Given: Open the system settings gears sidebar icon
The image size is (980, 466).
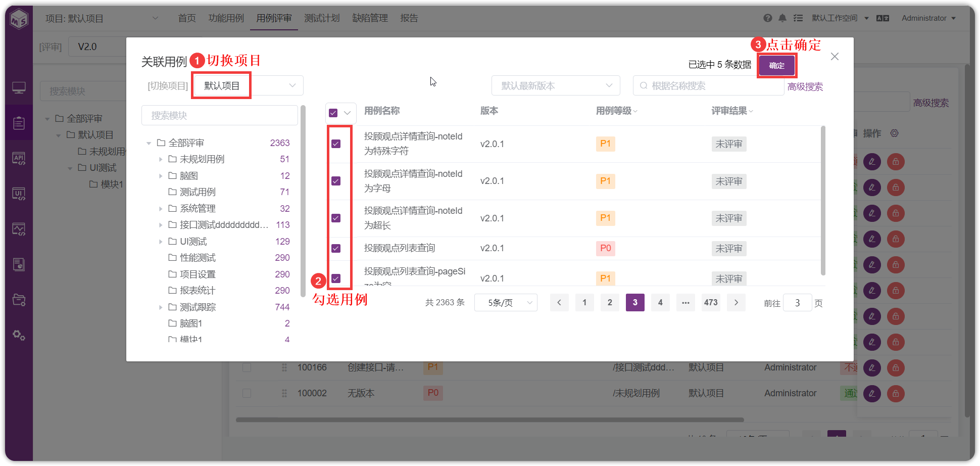Looking at the screenshot, I should pos(19,336).
